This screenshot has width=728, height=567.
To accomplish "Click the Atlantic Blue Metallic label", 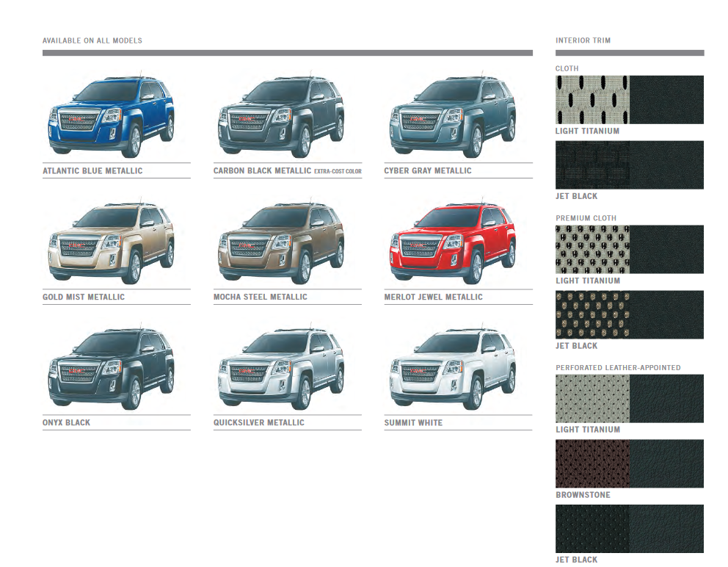I will pyautogui.click(x=92, y=171).
